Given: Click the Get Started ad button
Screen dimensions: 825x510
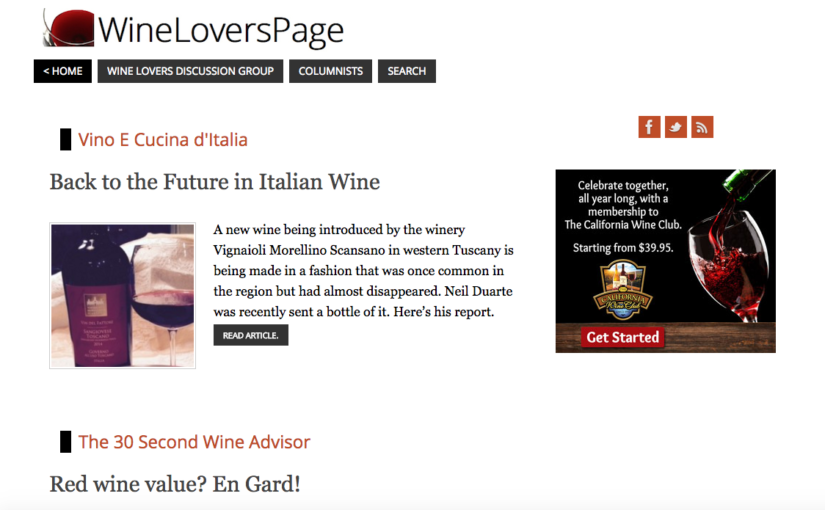Looking at the screenshot, I should (x=622, y=337).
